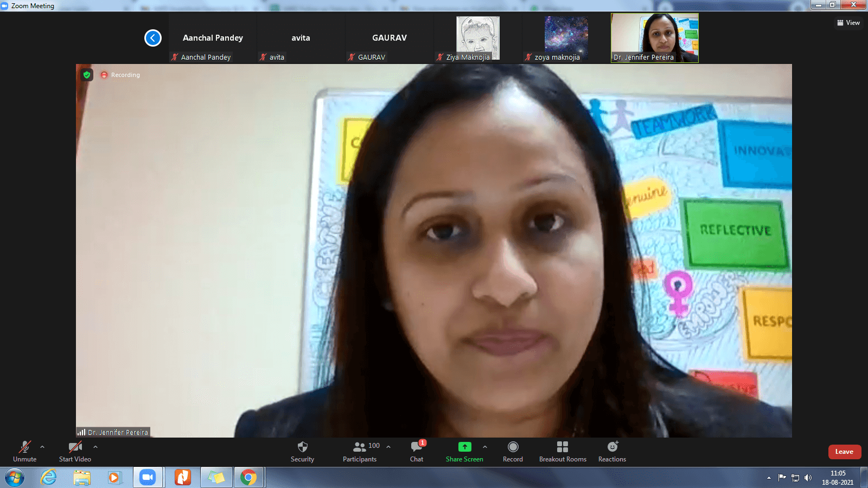Start recording with the Record button
The height and width of the screenshot is (488, 868).
pos(513,451)
